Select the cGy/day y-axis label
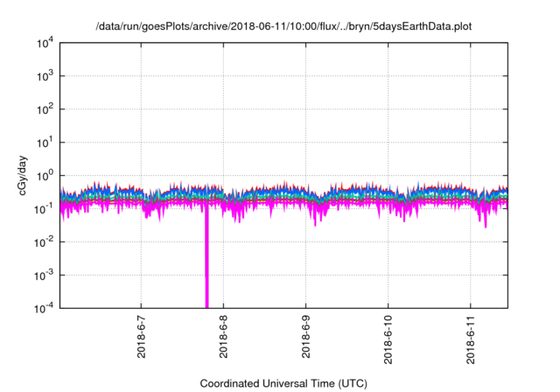This screenshot has height=392, width=560. (x=22, y=175)
